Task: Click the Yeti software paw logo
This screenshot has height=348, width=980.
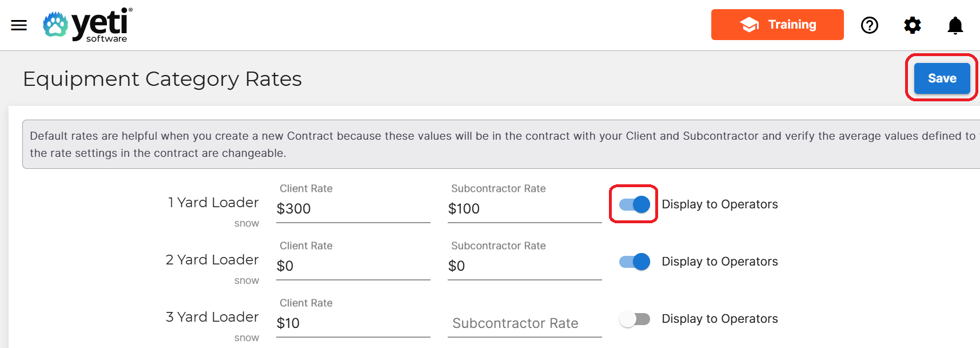Action: point(55,25)
